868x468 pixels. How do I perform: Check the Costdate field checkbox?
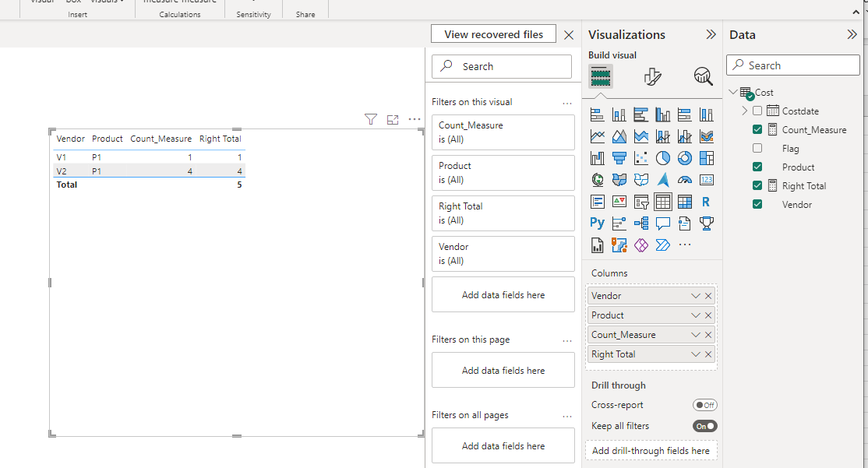pyautogui.click(x=757, y=111)
